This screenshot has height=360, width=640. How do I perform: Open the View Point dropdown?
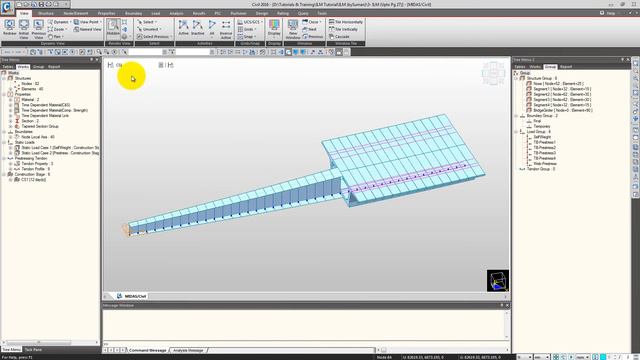click(x=88, y=22)
